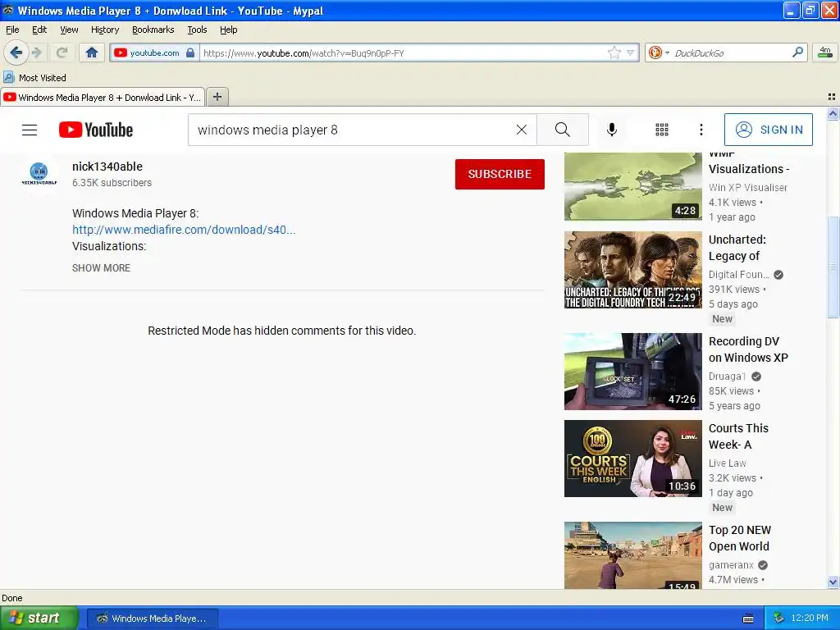Expand the description with SHOW MORE
Viewport: 840px width, 630px height.
[x=101, y=268]
